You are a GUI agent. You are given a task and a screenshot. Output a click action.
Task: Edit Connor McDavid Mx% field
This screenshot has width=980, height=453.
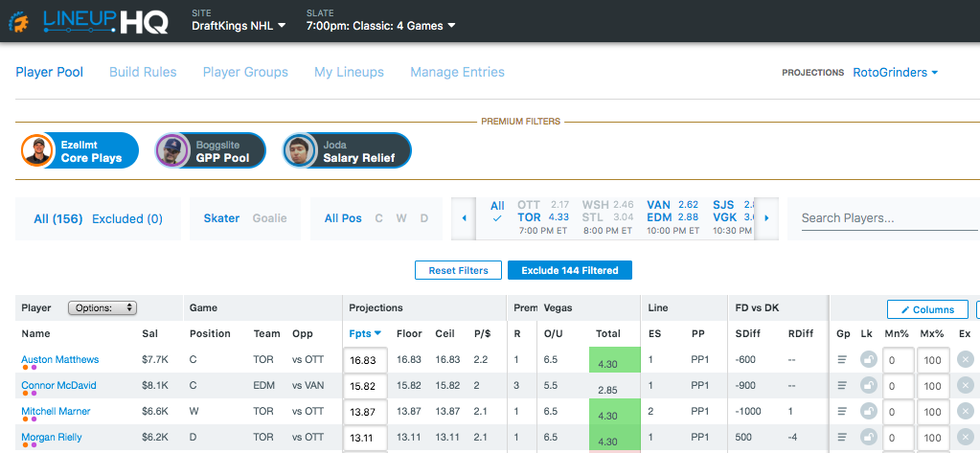pos(933,386)
